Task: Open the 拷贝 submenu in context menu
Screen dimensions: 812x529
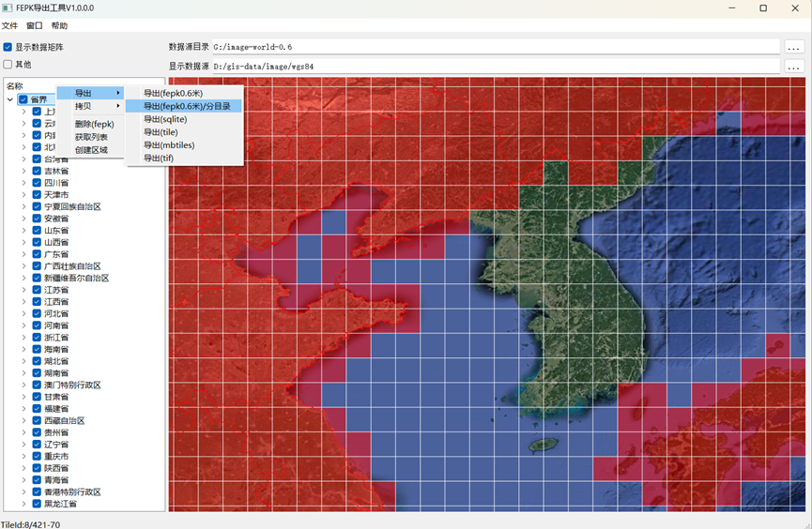Action: [x=90, y=106]
